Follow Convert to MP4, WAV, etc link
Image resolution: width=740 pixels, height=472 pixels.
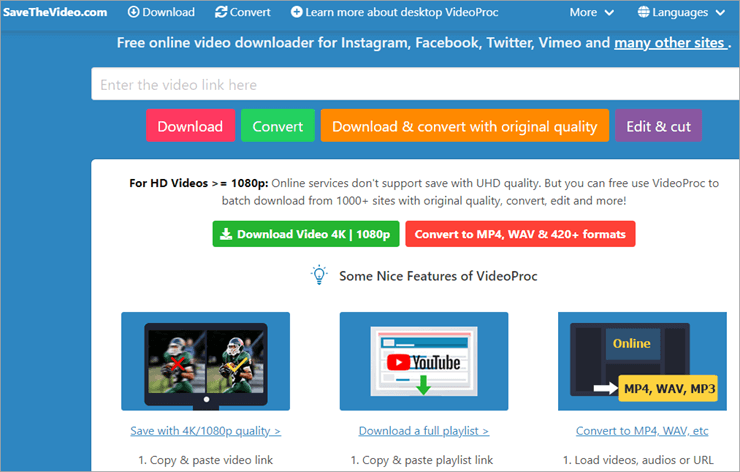click(642, 430)
